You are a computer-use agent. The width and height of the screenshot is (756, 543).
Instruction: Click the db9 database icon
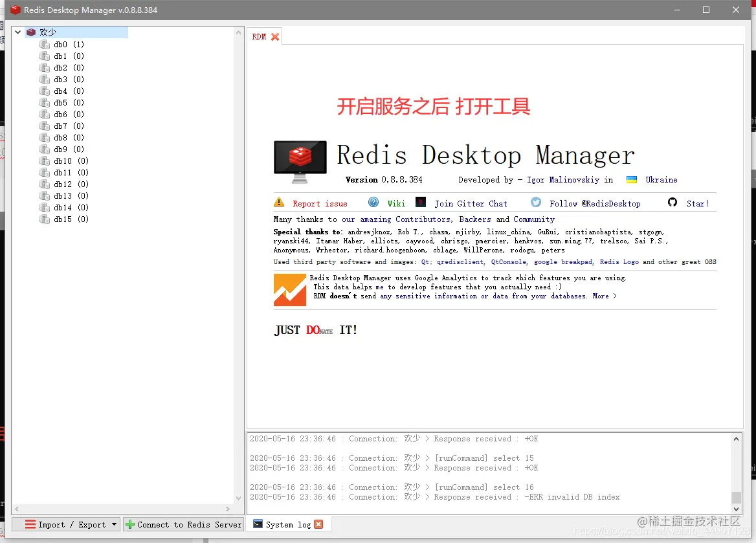click(x=45, y=149)
